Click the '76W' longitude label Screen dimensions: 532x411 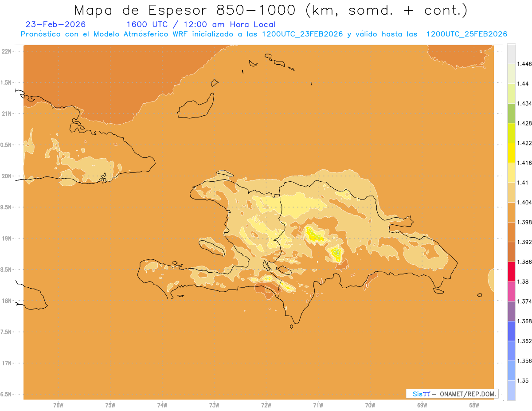pyautogui.click(x=58, y=405)
